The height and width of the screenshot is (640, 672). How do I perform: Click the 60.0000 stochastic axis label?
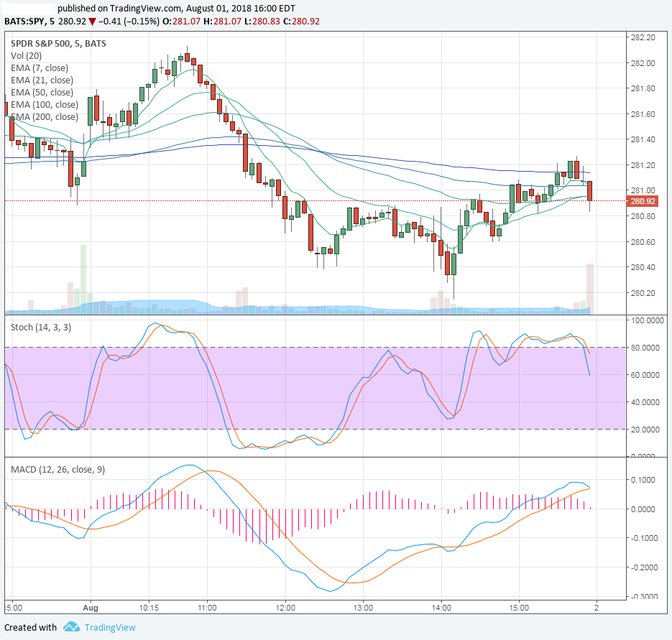(x=645, y=375)
